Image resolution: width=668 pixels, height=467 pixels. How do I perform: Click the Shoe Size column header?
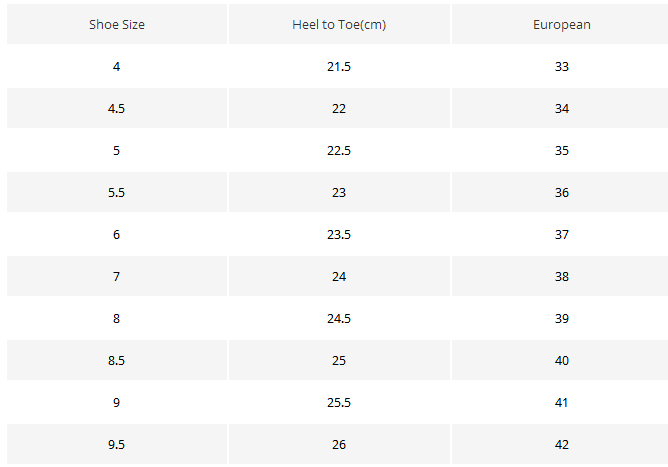tap(117, 24)
